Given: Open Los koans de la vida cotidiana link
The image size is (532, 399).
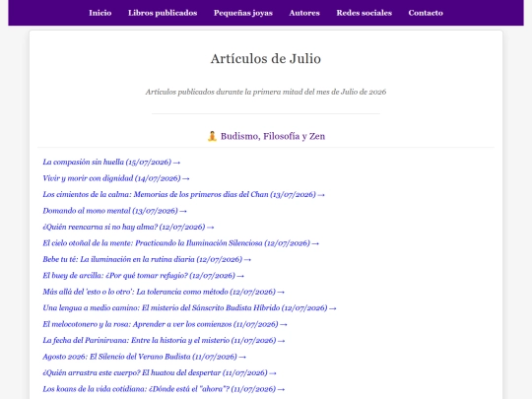Looking at the screenshot, I should pos(164,389).
